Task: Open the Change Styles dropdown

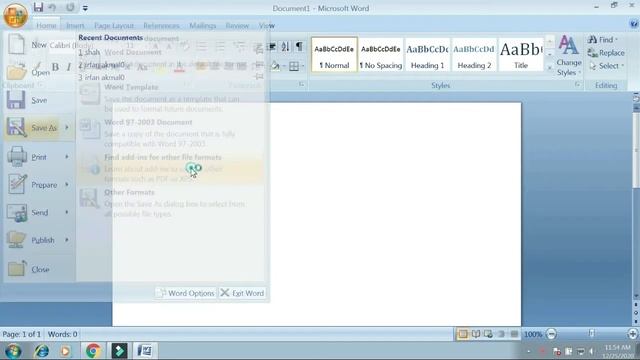Action: (x=569, y=56)
